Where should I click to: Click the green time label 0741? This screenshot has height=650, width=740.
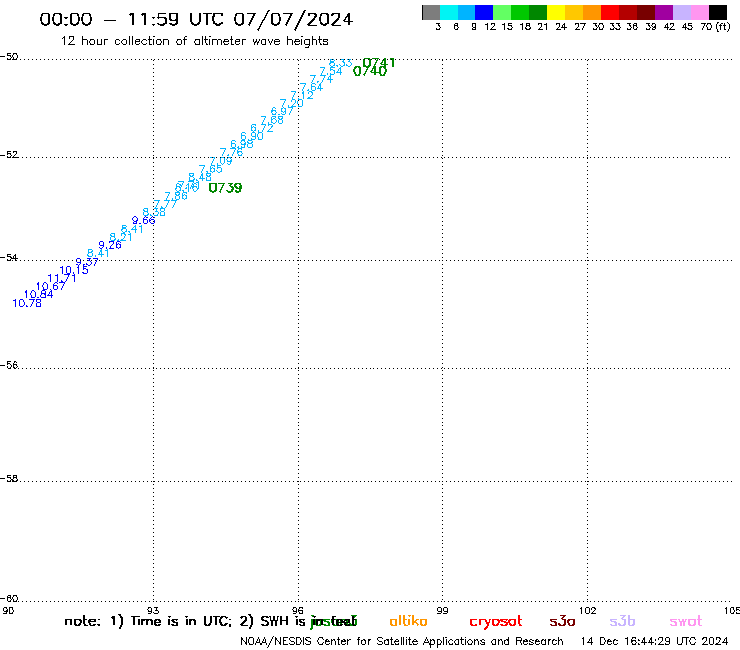[378, 62]
